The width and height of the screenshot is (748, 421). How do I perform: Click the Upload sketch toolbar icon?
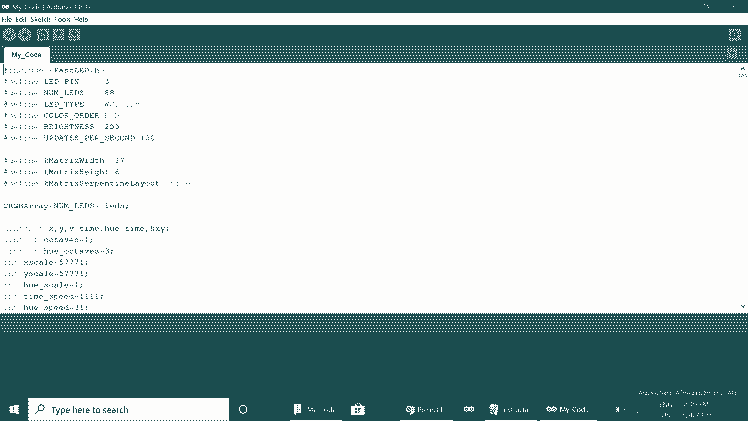[24, 35]
